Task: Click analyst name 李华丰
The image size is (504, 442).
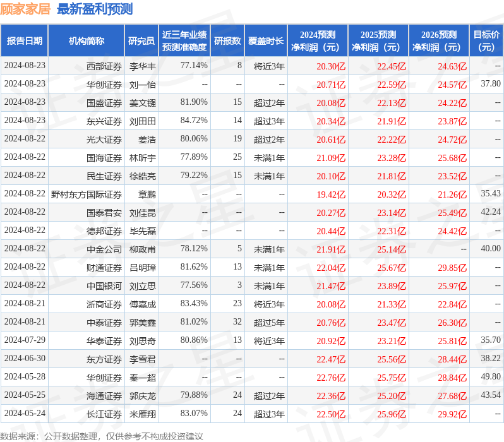Action: click(143, 66)
